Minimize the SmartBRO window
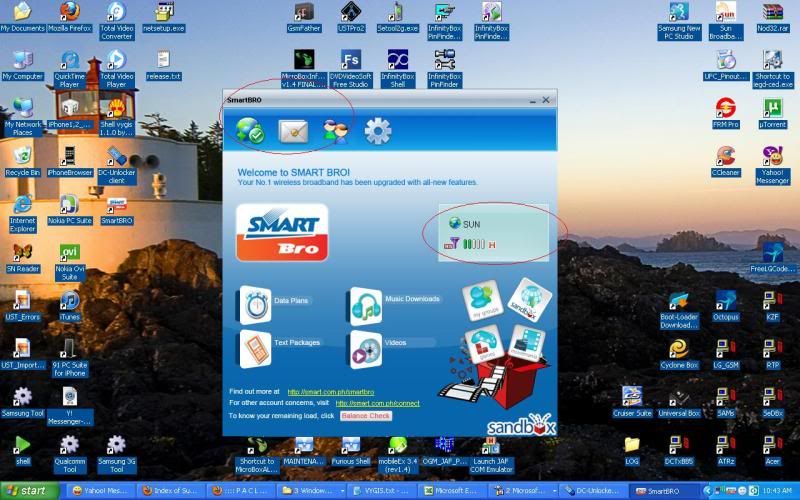Viewport: 800px width, 500px height. (533, 101)
